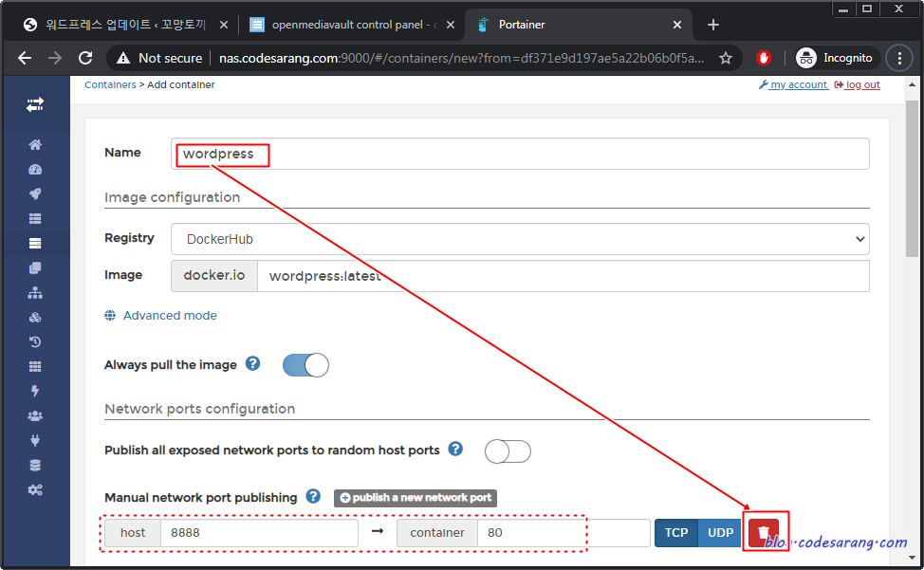Select the Portainer browser tab

(578, 25)
